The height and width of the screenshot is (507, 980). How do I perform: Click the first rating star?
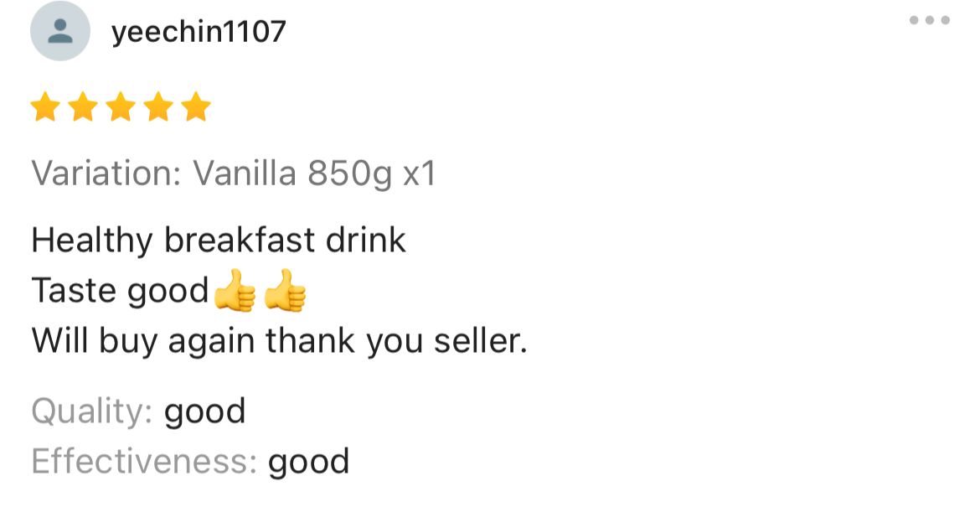click(44, 108)
